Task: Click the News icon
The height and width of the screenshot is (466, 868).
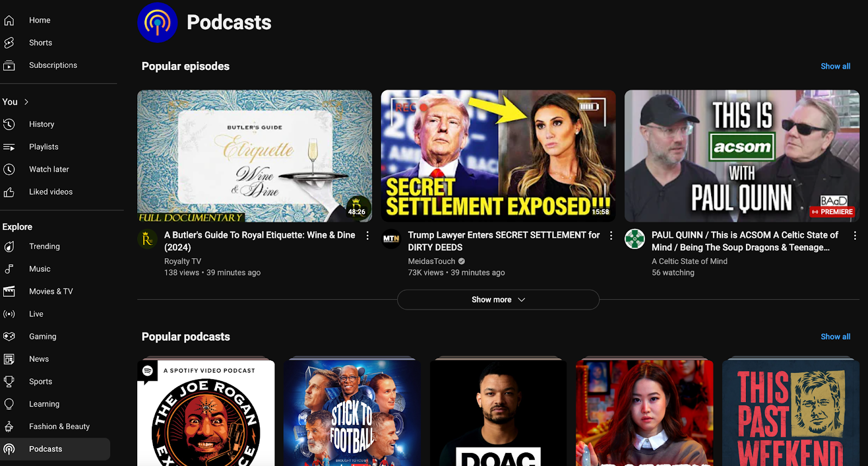Action: pyautogui.click(x=9, y=359)
